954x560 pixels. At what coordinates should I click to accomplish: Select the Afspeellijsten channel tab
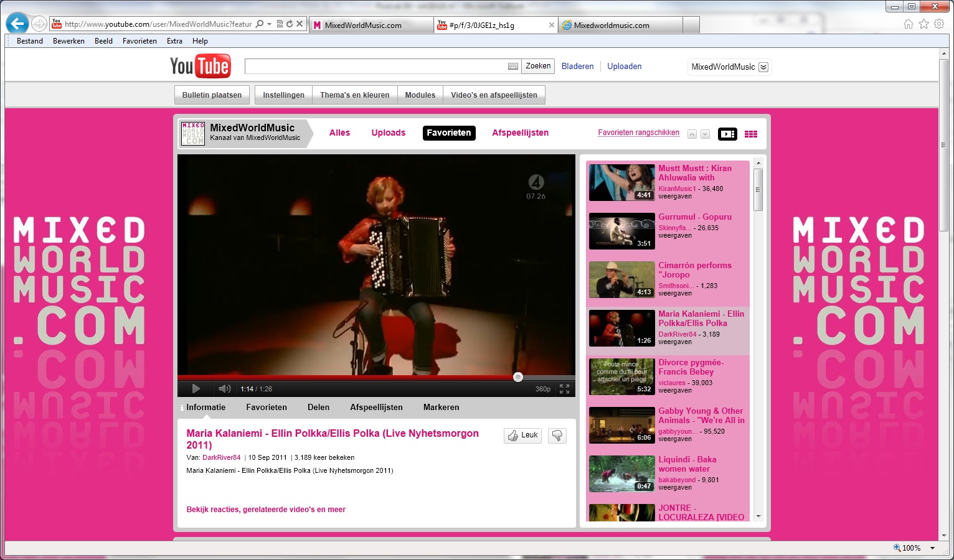(520, 133)
